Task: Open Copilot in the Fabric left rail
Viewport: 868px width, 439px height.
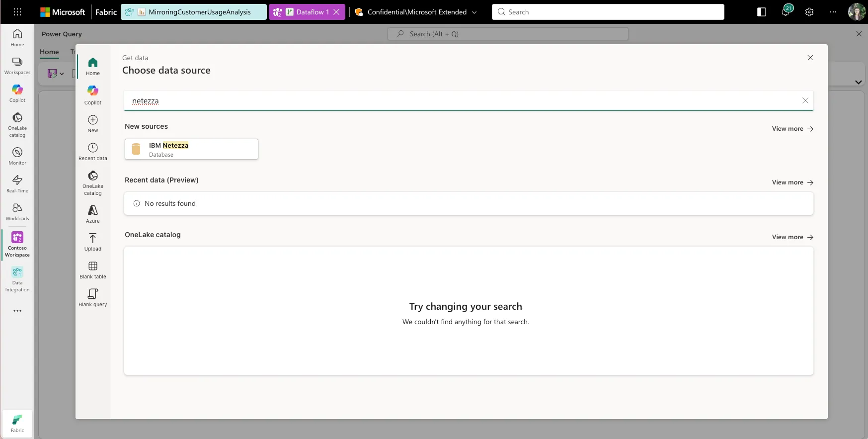Action: 17,93
